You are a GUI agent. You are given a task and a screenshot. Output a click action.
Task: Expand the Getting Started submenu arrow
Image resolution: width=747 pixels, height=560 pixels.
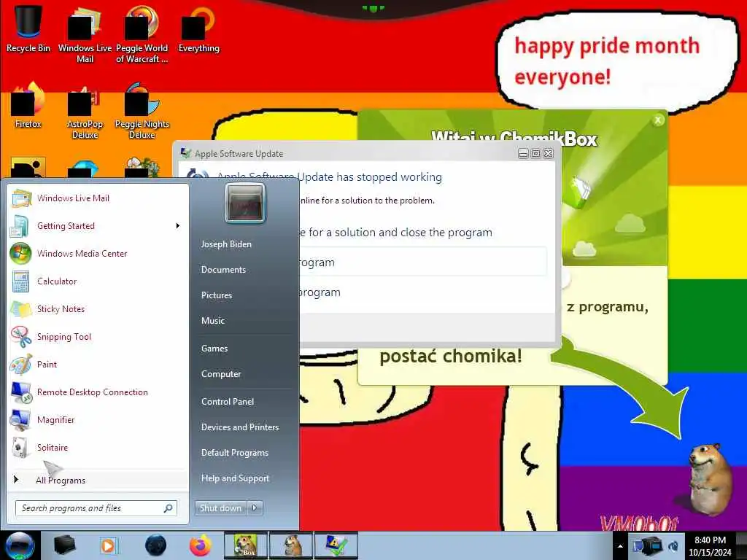[178, 226]
